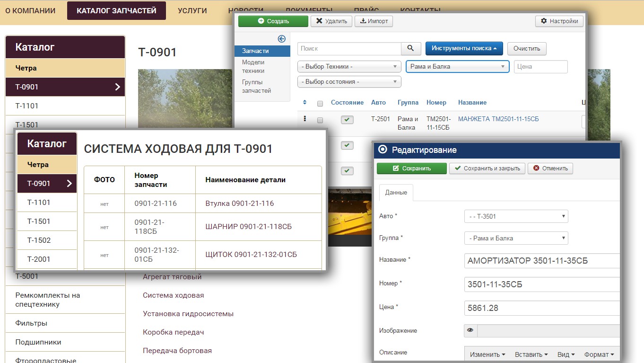Click the Импорт download button
This screenshot has height=363, width=644.
tap(374, 21)
